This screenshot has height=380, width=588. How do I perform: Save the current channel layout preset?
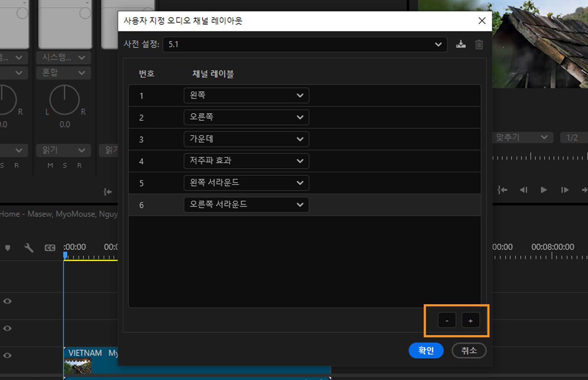coord(461,44)
